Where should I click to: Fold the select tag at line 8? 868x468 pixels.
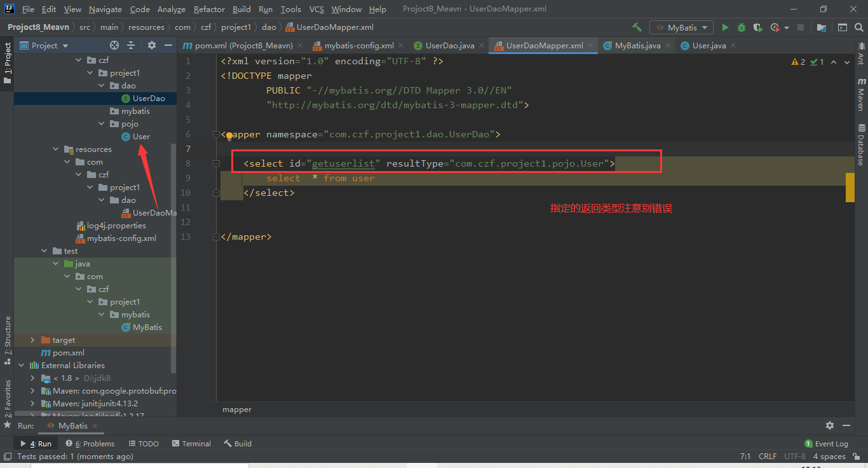click(x=217, y=163)
